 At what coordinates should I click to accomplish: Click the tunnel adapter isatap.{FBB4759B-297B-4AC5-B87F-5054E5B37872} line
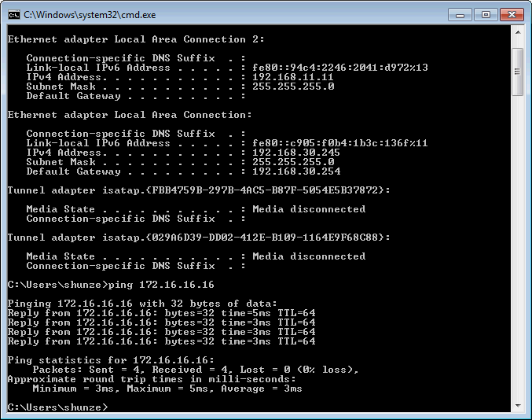(x=199, y=190)
